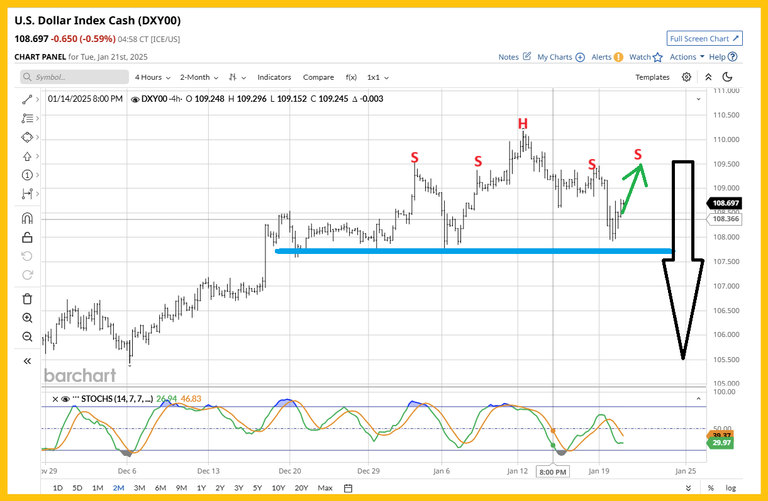Select the 1Y time range tab
This screenshot has height=501, width=768.
[201, 487]
